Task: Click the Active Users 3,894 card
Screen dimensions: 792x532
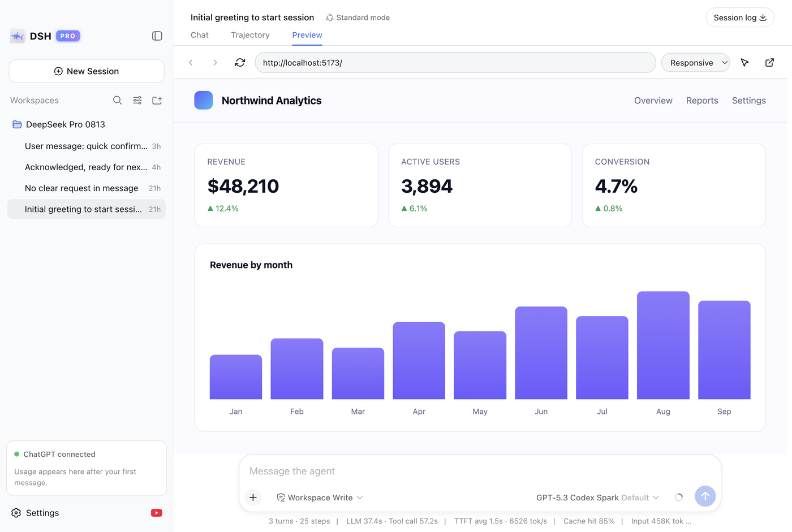Action: click(x=480, y=185)
